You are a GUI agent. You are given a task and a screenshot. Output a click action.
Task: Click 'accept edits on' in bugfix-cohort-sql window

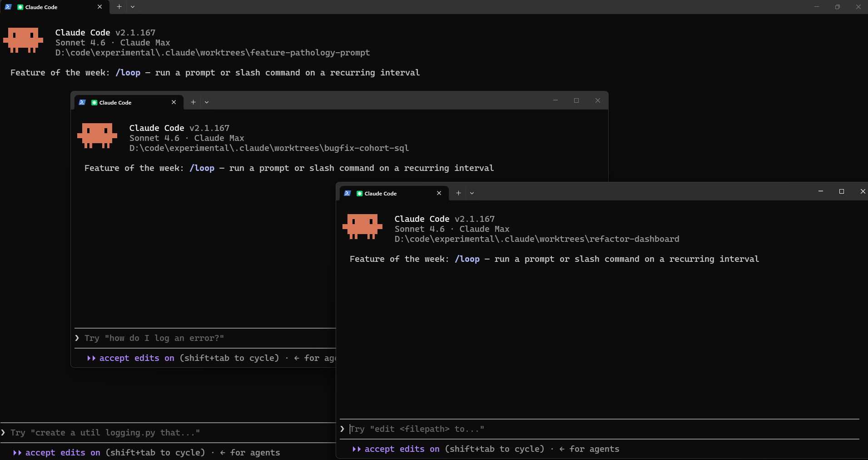[x=137, y=358]
